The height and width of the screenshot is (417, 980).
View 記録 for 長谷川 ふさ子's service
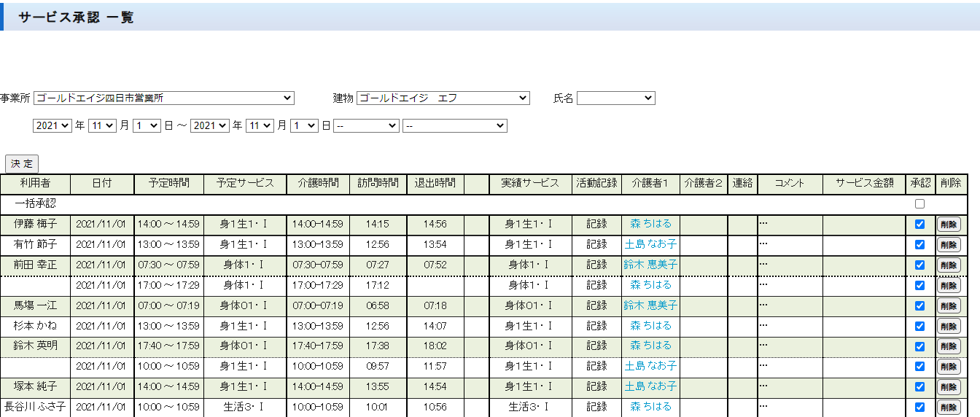tap(596, 407)
